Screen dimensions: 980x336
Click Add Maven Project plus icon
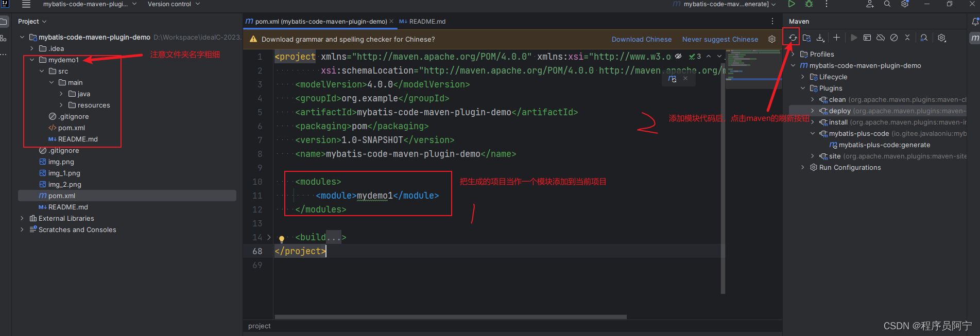coord(836,38)
